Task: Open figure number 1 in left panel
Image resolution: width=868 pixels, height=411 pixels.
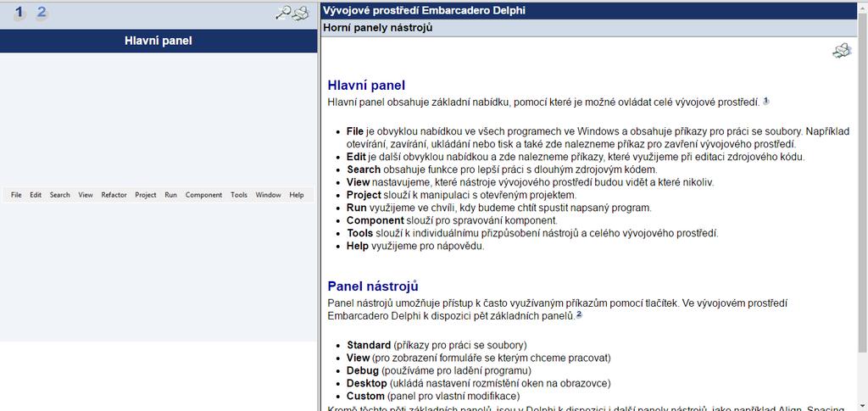Action: [19, 12]
